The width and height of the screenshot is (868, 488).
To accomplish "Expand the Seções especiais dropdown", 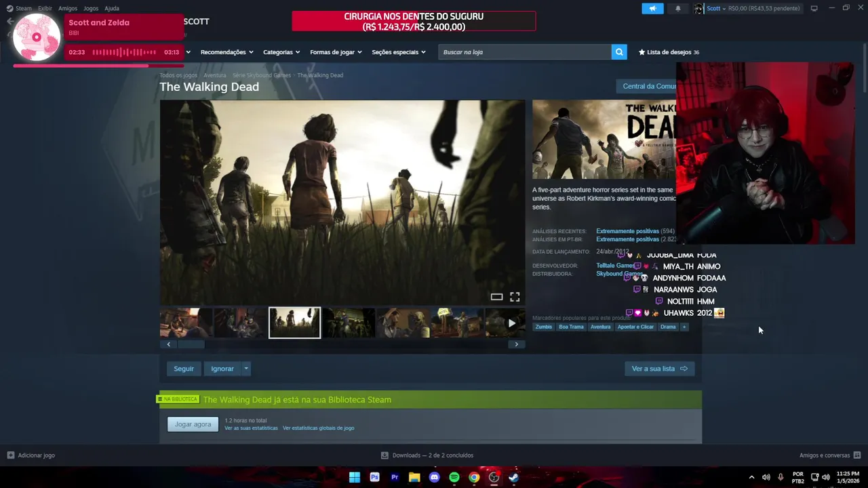I will pos(399,52).
